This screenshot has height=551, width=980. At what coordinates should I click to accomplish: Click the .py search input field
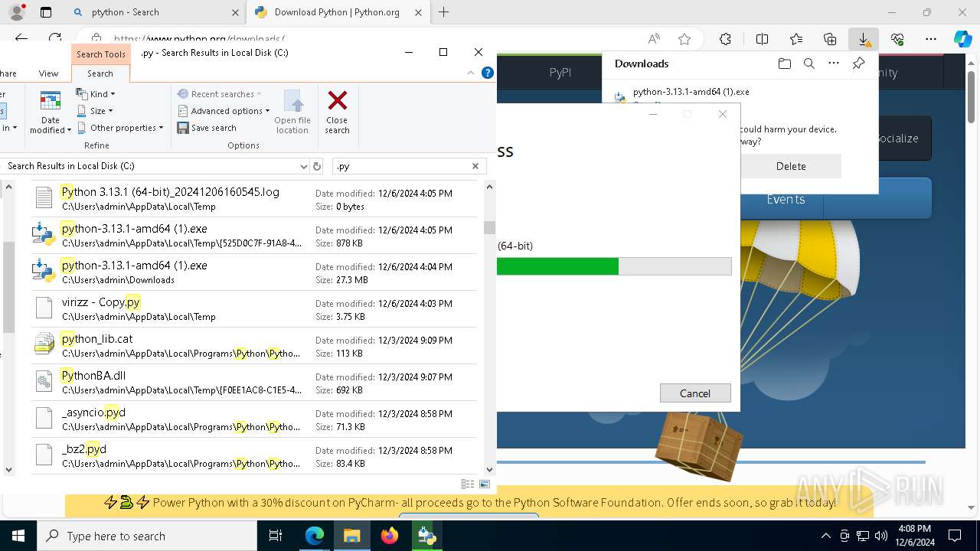401,166
